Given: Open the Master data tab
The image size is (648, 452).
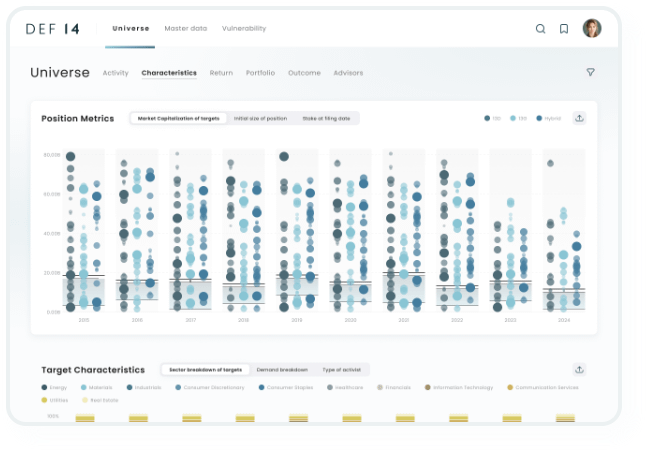Looking at the screenshot, I should point(185,28).
